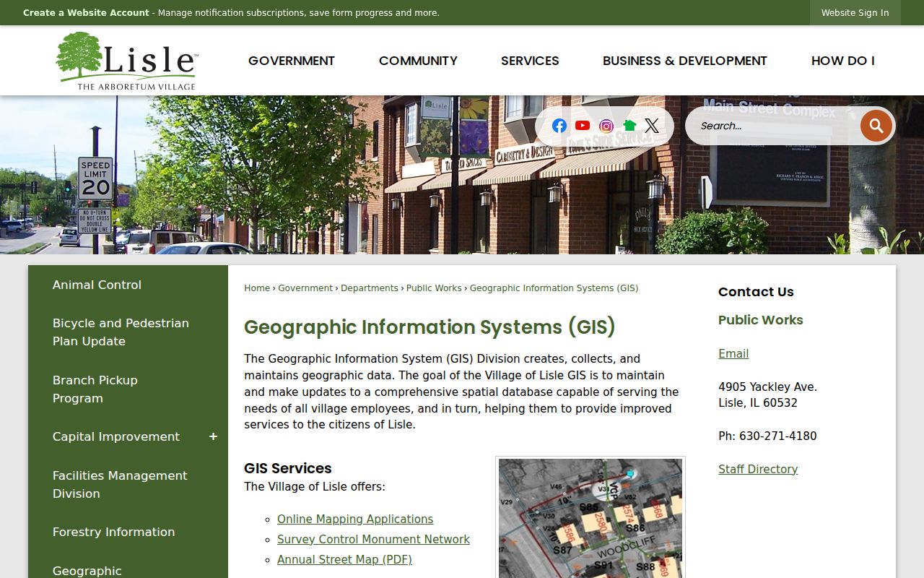Open Forestry Information in the sidebar
924x578 pixels.
tap(128, 532)
